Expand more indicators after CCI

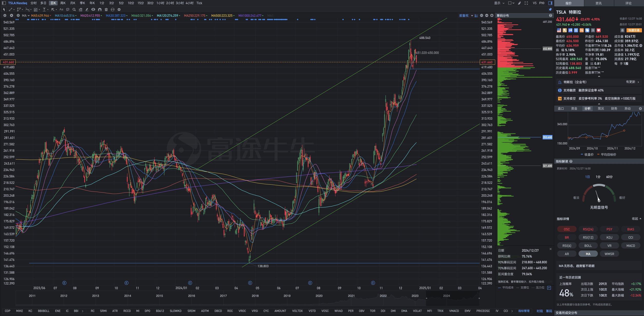pos(512,311)
